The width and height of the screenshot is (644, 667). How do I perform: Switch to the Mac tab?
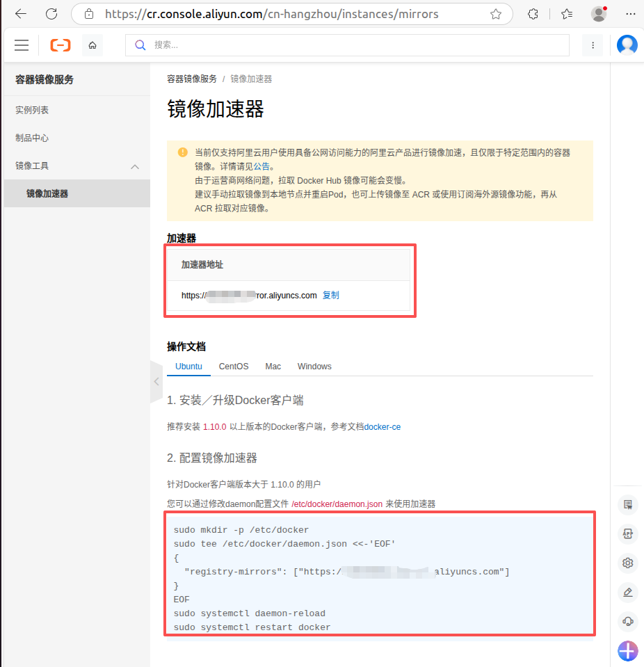coord(273,367)
